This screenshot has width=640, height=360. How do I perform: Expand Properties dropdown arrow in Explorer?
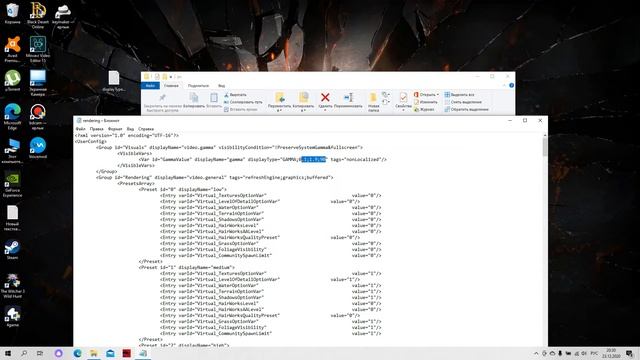point(403,111)
